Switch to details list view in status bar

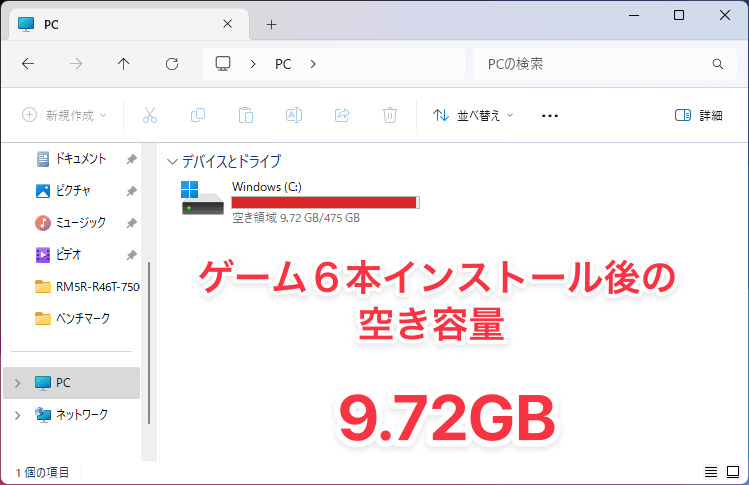click(x=711, y=472)
